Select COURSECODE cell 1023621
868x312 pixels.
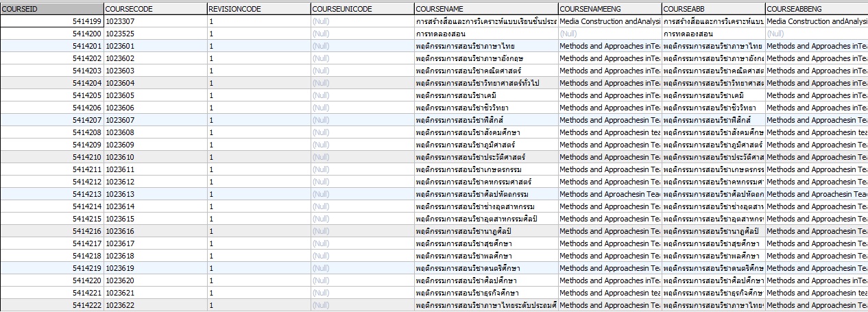tap(155, 293)
